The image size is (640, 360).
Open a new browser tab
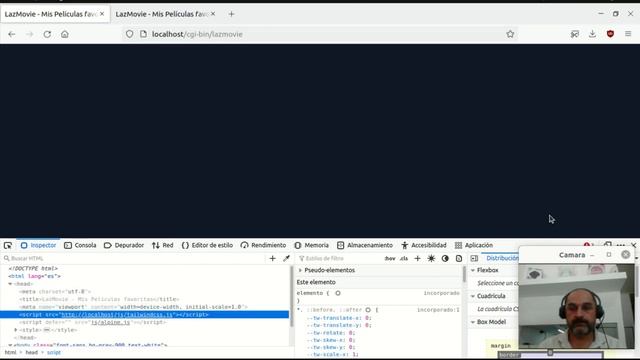231,14
